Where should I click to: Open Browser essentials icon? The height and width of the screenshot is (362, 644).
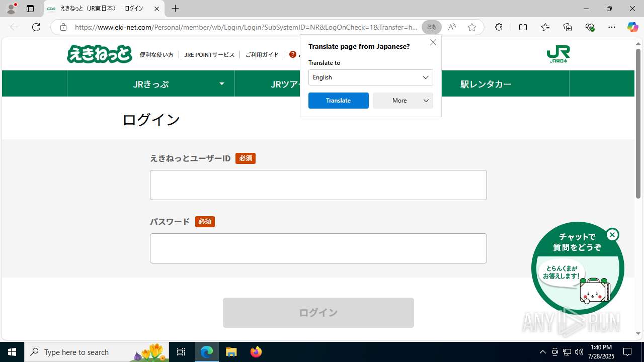[x=590, y=27]
